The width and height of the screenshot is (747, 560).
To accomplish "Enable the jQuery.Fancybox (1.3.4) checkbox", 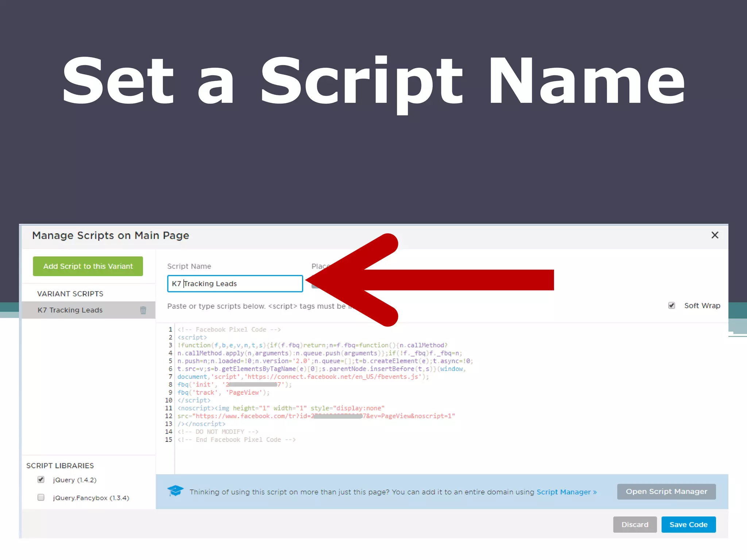I will coord(41,497).
